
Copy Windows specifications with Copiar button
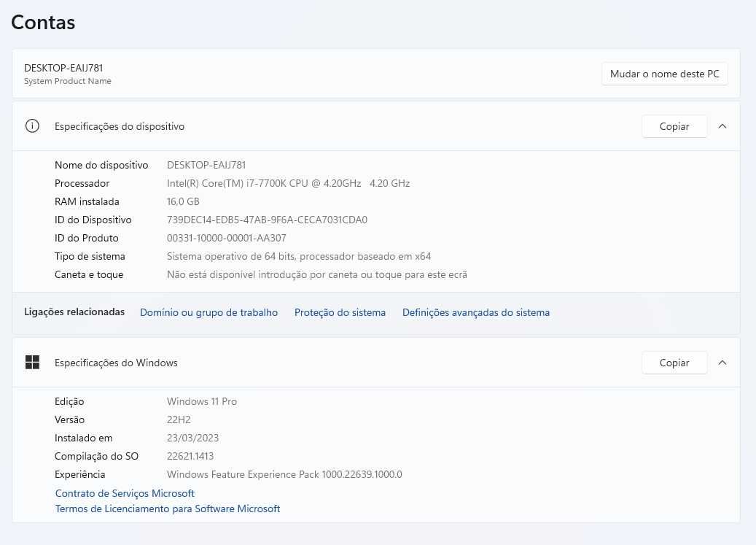click(x=674, y=363)
